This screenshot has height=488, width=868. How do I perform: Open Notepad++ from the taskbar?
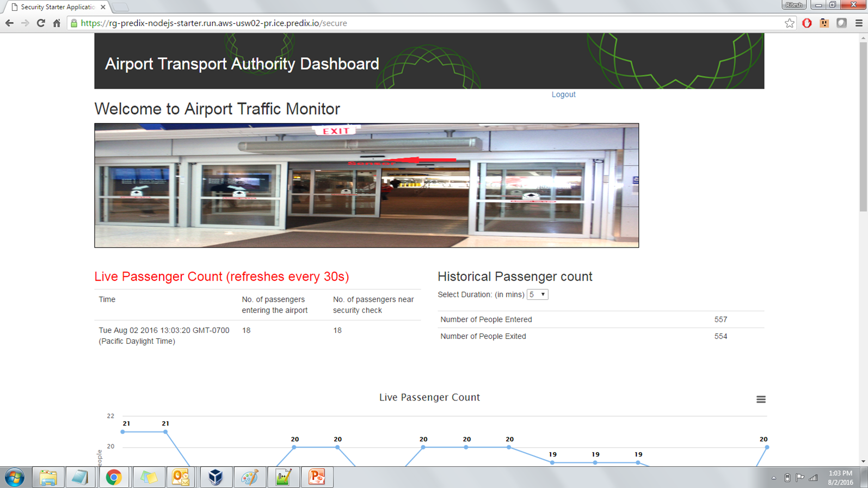[x=284, y=478]
